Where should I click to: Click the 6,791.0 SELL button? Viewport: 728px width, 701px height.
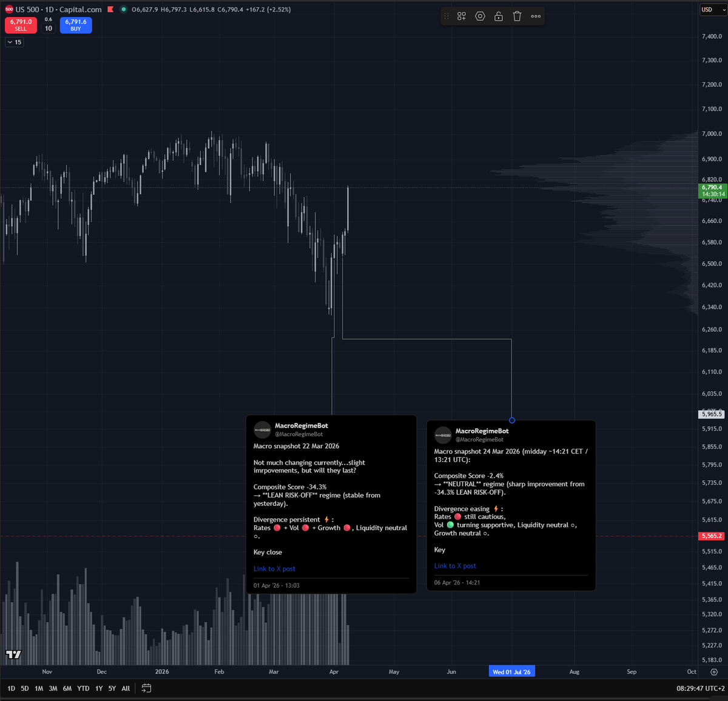(21, 25)
